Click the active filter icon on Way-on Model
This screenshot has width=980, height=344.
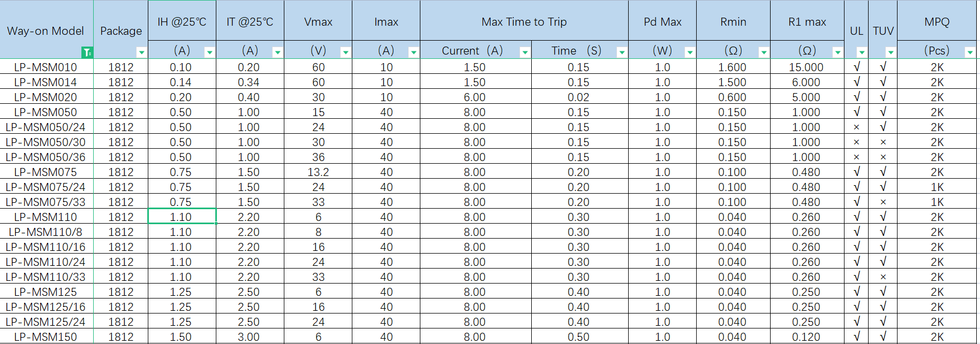[x=87, y=52]
